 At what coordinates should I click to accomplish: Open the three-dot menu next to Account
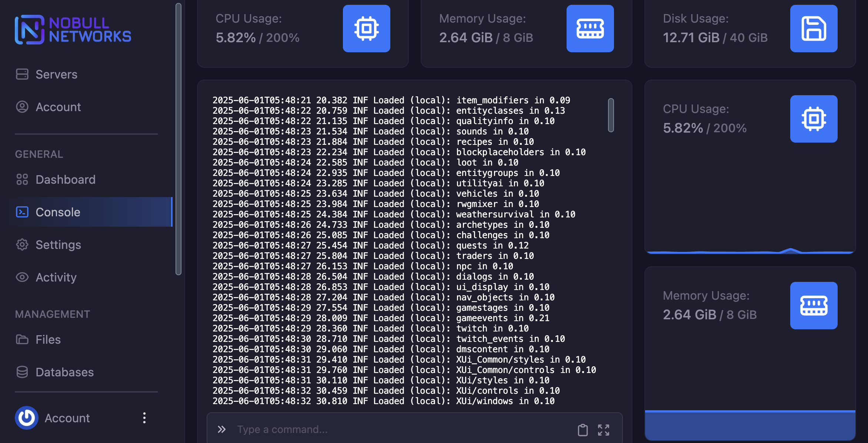[x=144, y=417]
